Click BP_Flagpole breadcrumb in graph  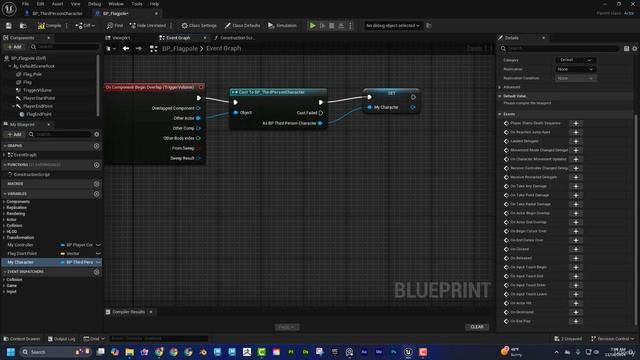tap(180, 49)
